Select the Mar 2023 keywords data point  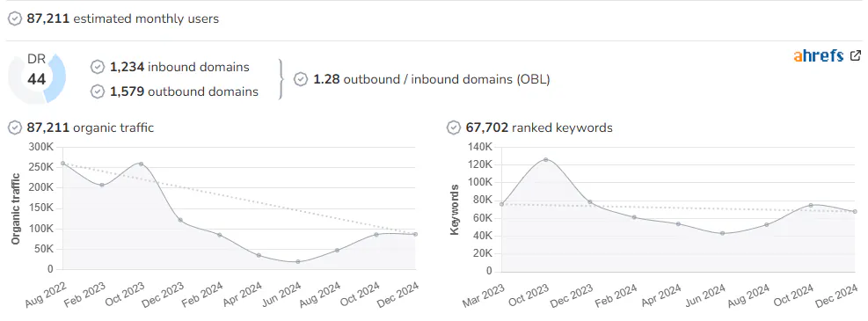pos(501,204)
